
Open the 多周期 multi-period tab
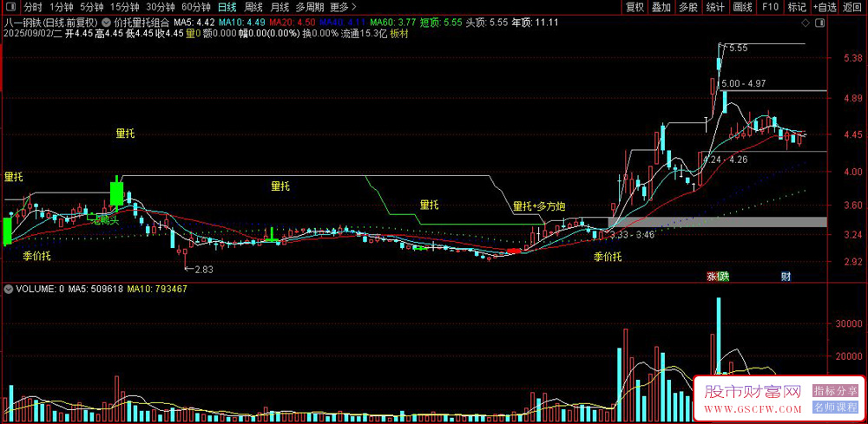click(x=310, y=7)
